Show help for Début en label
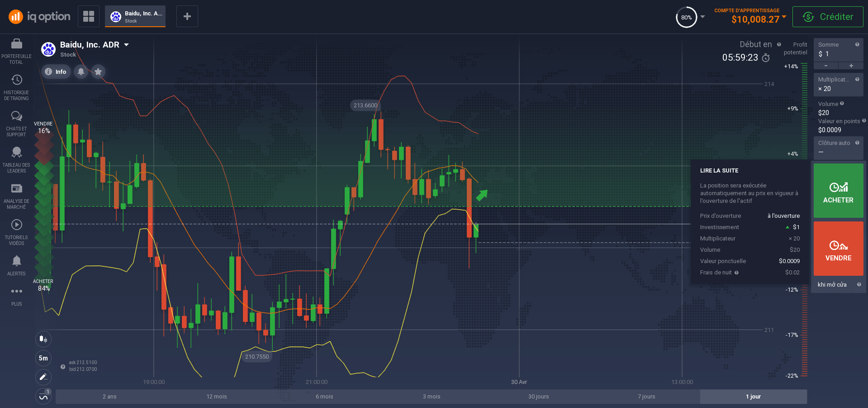Screen dimensions: 868x408 [779, 44]
